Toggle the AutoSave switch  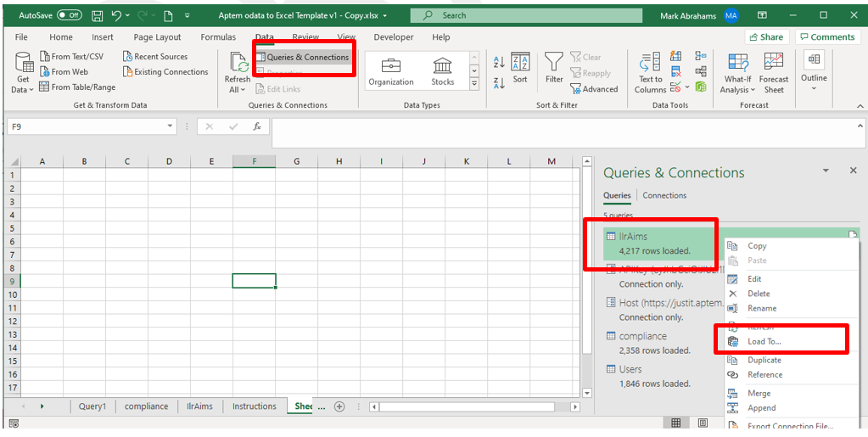[70, 15]
